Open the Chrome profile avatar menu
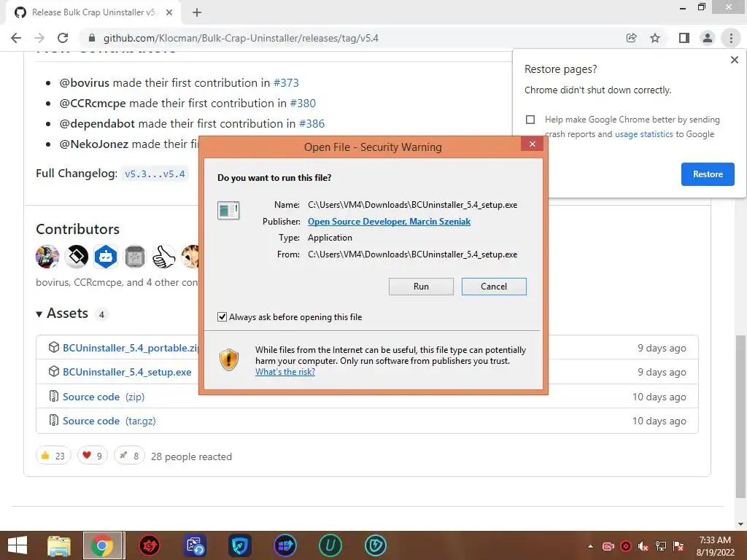 click(x=708, y=38)
